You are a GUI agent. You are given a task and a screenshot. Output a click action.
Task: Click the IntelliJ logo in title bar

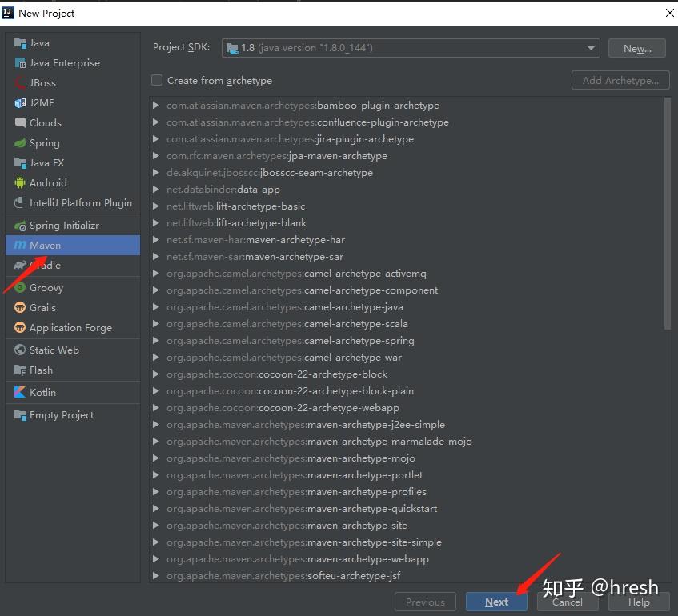tap(8, 13)
